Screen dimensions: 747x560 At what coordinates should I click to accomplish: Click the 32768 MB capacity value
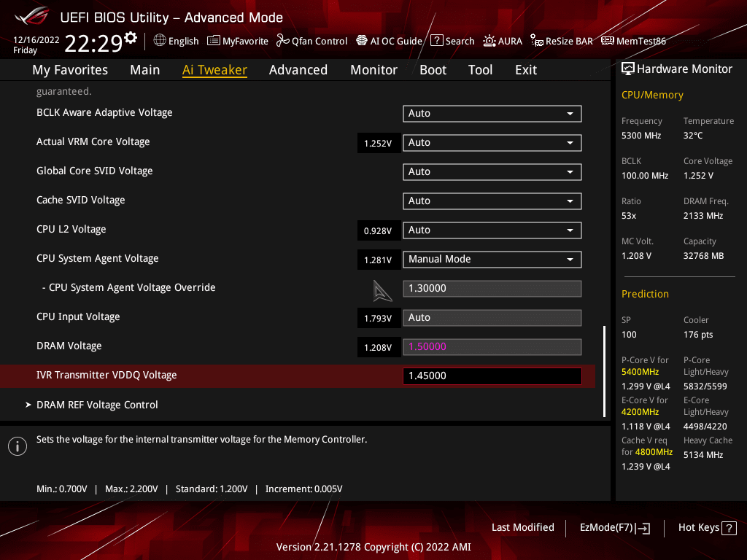tap(704, 256)
